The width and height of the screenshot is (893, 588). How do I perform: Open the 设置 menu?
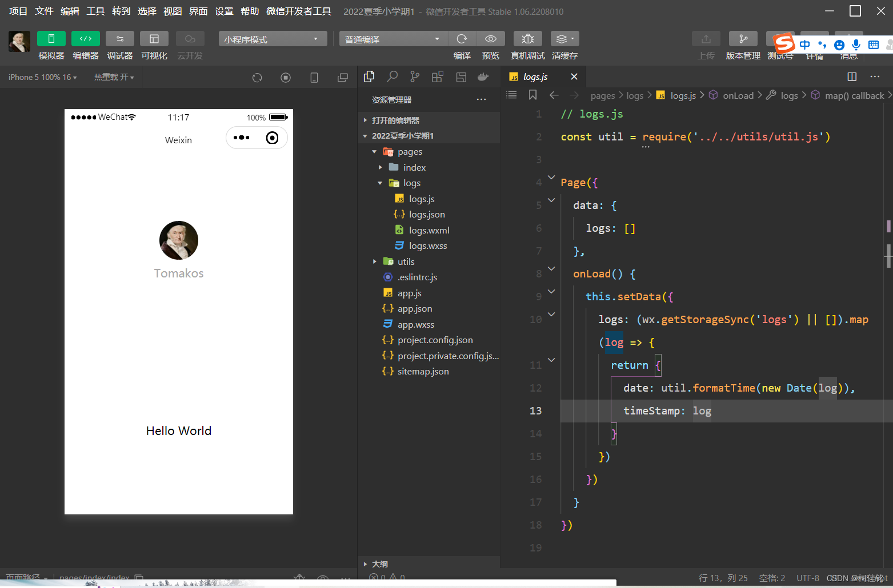(224, 11)
